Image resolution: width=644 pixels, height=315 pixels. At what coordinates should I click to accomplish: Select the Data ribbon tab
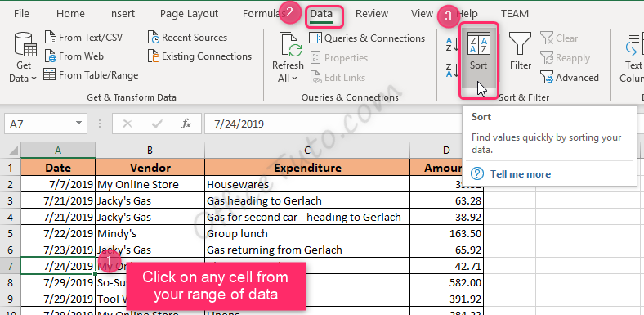(321, 15)
